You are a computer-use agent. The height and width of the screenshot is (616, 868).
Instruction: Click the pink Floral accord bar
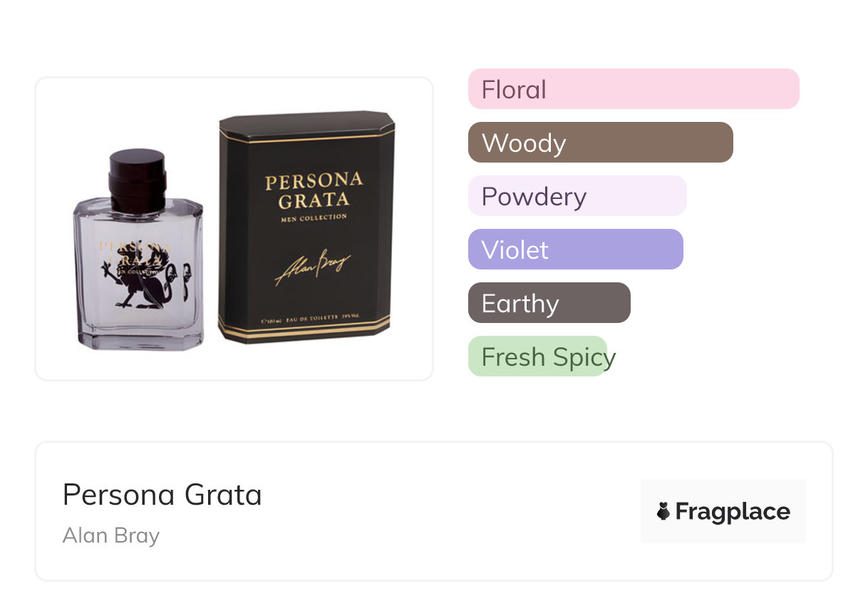(x=633, y=89)
